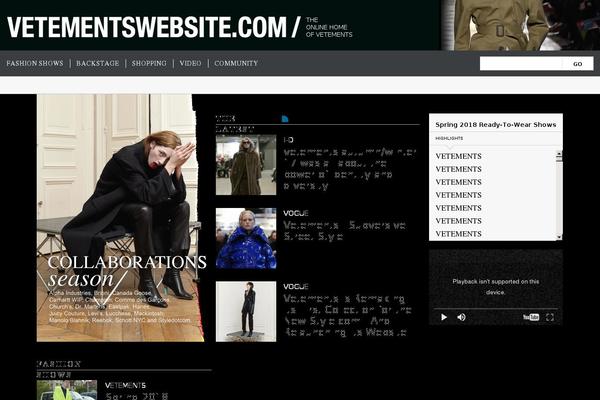Mute the video with the speaker icon
This screenshot has height=400, width=600.
click(461, 317)
